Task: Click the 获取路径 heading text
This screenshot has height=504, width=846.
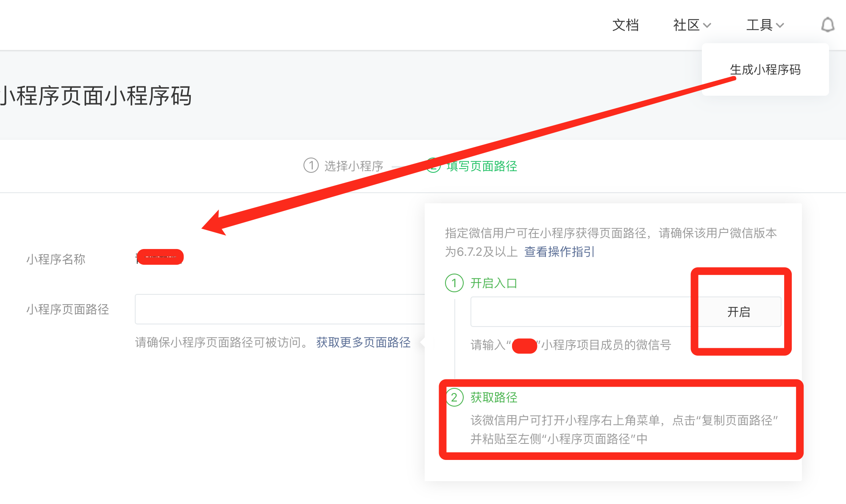Action: click(x=494, y=397)
